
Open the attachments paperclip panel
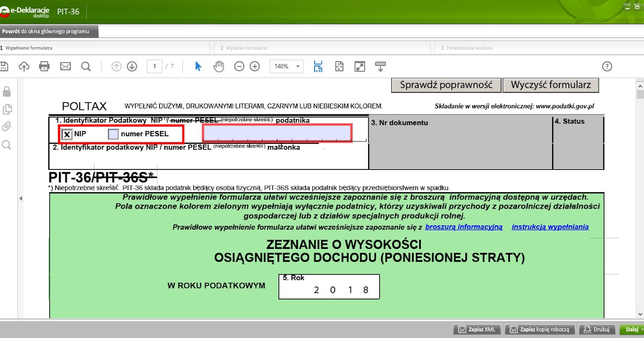8,127
